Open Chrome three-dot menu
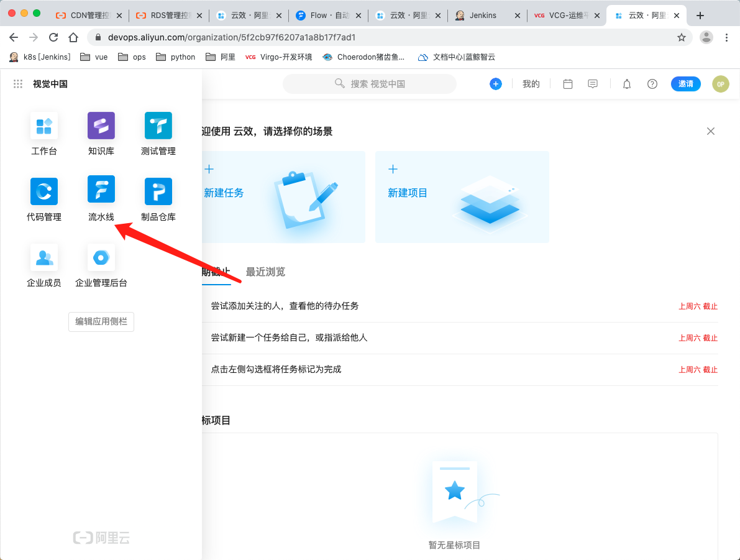Image resolution: width=740 pixels, height=560 pixels. [726, 37]
